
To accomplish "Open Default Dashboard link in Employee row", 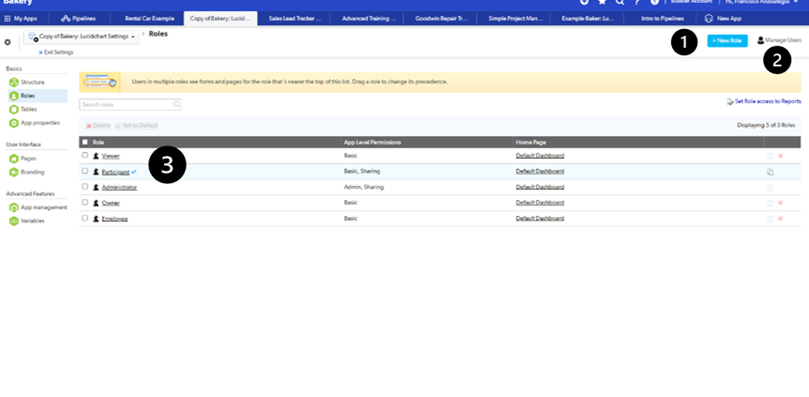I will 540,218.
